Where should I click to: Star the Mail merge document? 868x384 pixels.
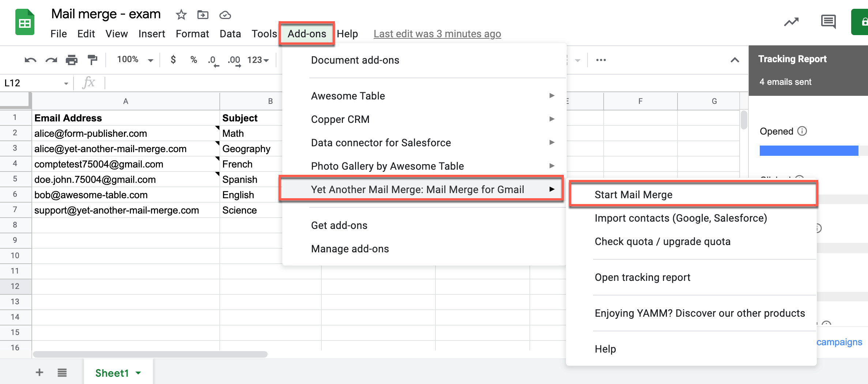181,15
